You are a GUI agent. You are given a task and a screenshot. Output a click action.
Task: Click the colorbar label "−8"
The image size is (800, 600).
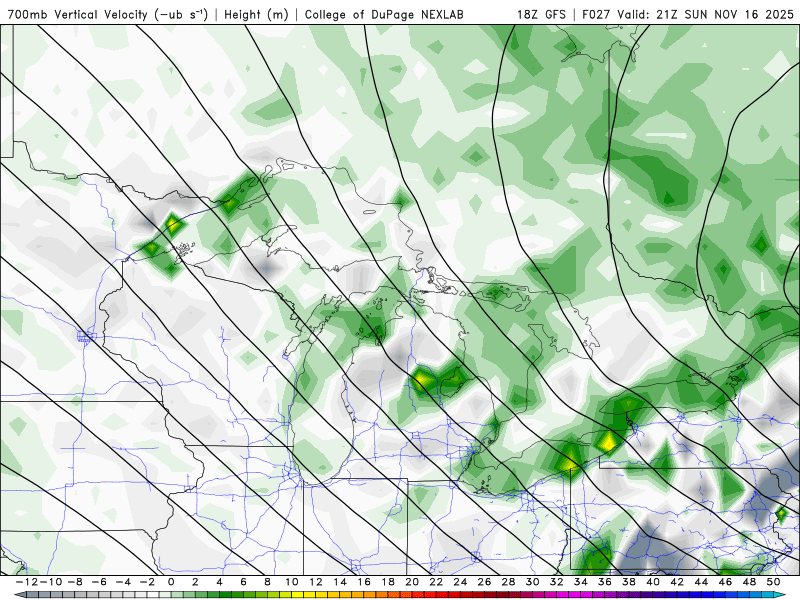(x=74, y=582)
